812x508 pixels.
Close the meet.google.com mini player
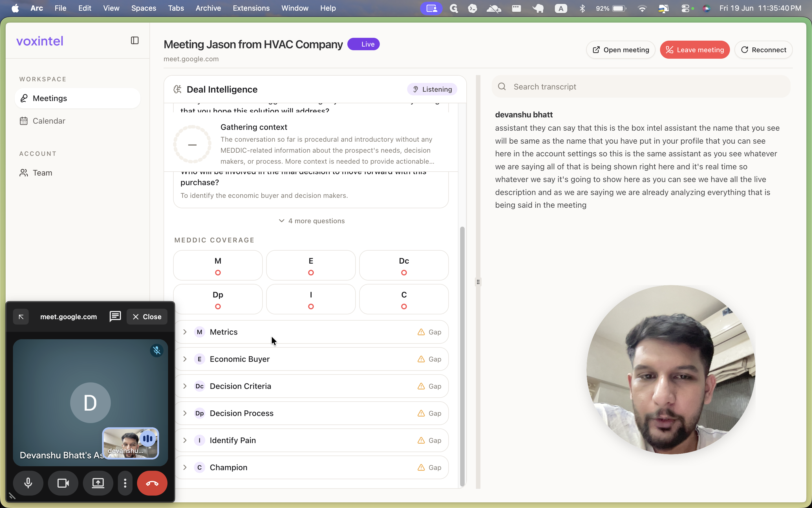coord(147,317)
